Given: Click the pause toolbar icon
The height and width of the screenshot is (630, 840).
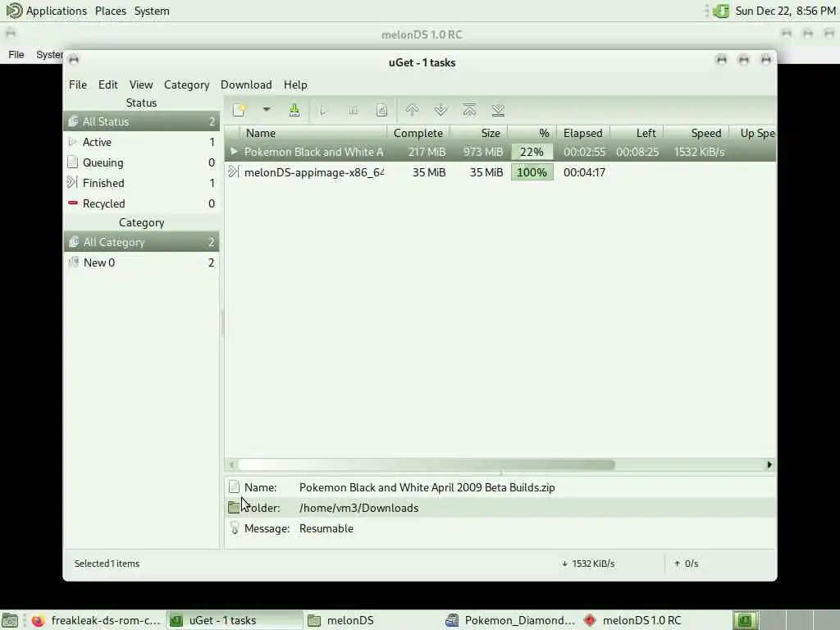Looking at the screenshot, I should 353,111.
